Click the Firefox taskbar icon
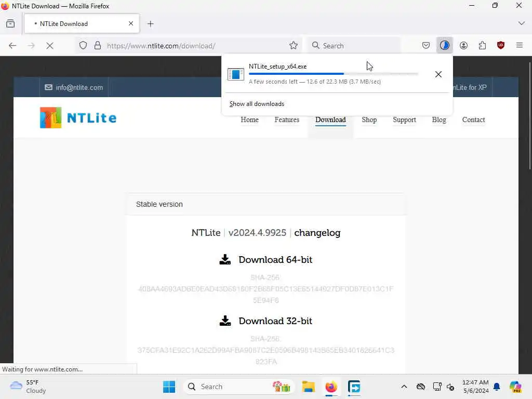This screenshot has height=399, width=532. pos(331,387)
